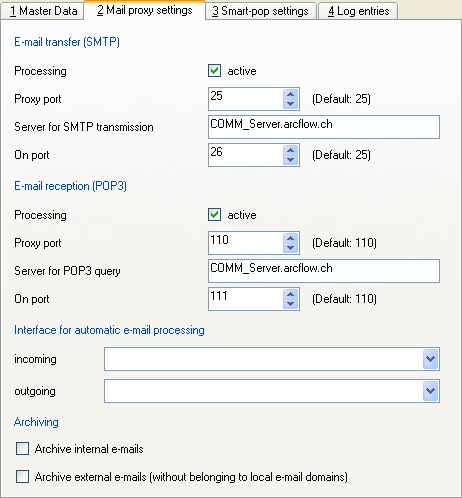Click the Server for POP3 query field

324,271
